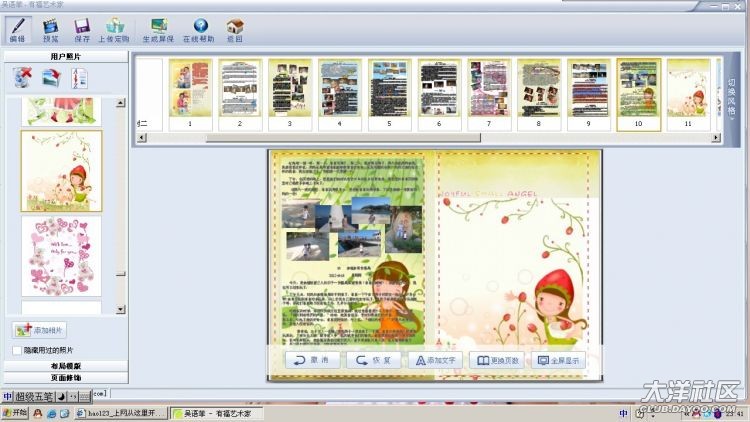Image resolution: width=750 pixels, height=422 pixels.
Task: Click the photo list scroll down arrow
Action: click(121, 309)
